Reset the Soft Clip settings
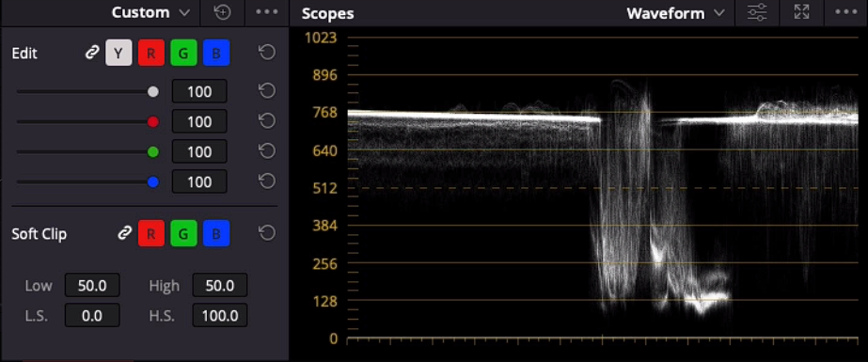The image size is (868, 362). 267,233
